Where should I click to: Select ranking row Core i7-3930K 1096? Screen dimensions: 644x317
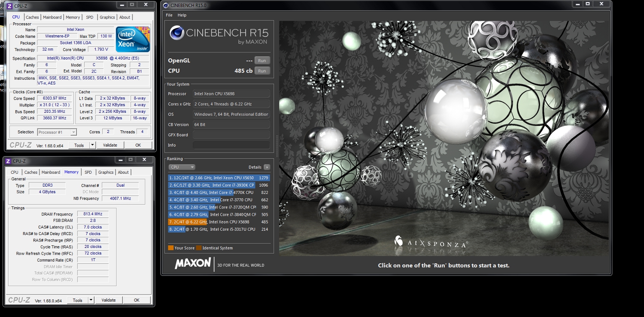[x=219, y=185]
